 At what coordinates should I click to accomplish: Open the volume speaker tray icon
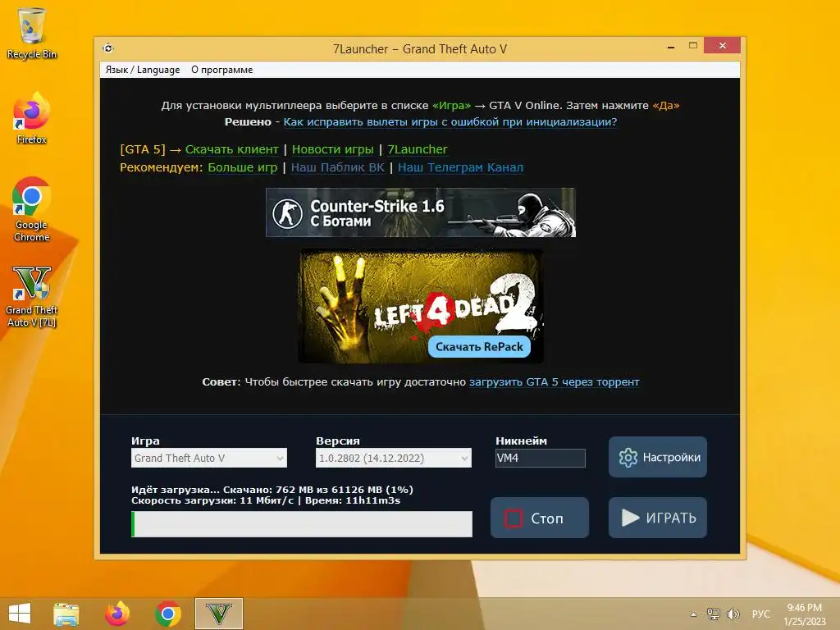coord(733,614)
